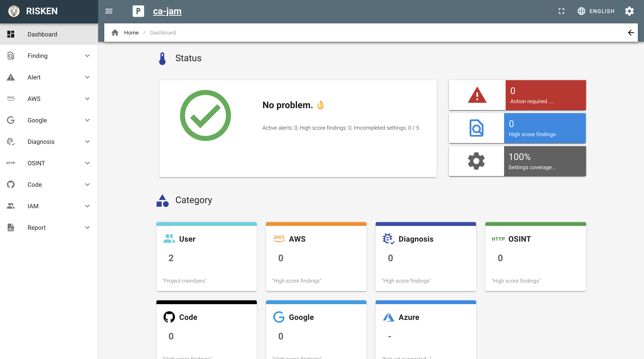
Task: Click the project P icon
Action: [x=138, y=11]
